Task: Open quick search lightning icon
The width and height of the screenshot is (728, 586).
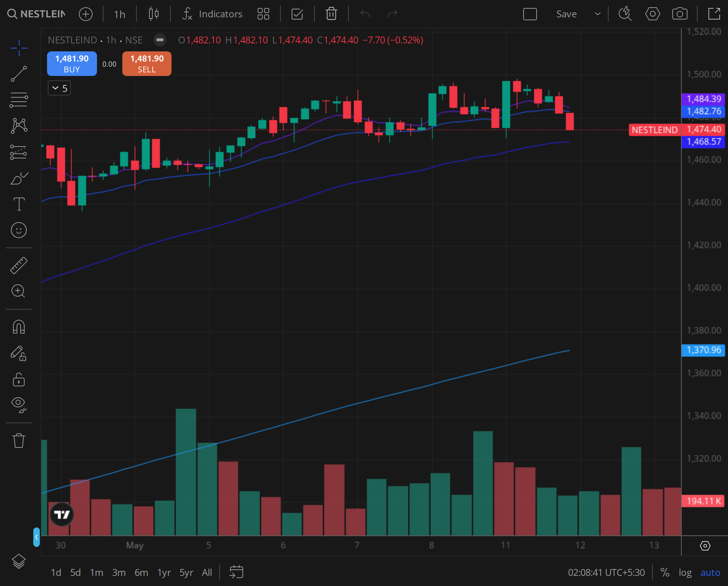Action: 625,14
